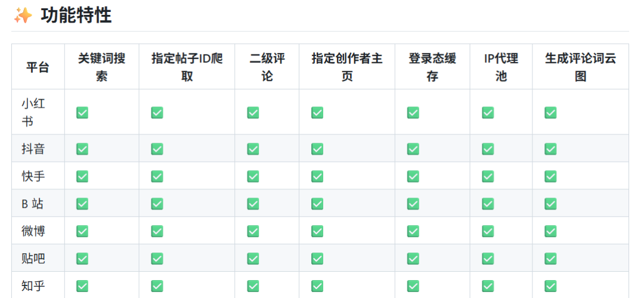The image size is (644, 298).
Task: Click 微博 checkmark under 指定创作者主页
Action: [317, 231]
